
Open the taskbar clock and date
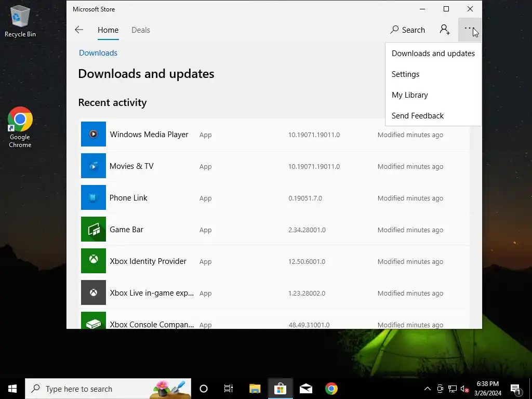pyautogui.click(x=487, y=389)
